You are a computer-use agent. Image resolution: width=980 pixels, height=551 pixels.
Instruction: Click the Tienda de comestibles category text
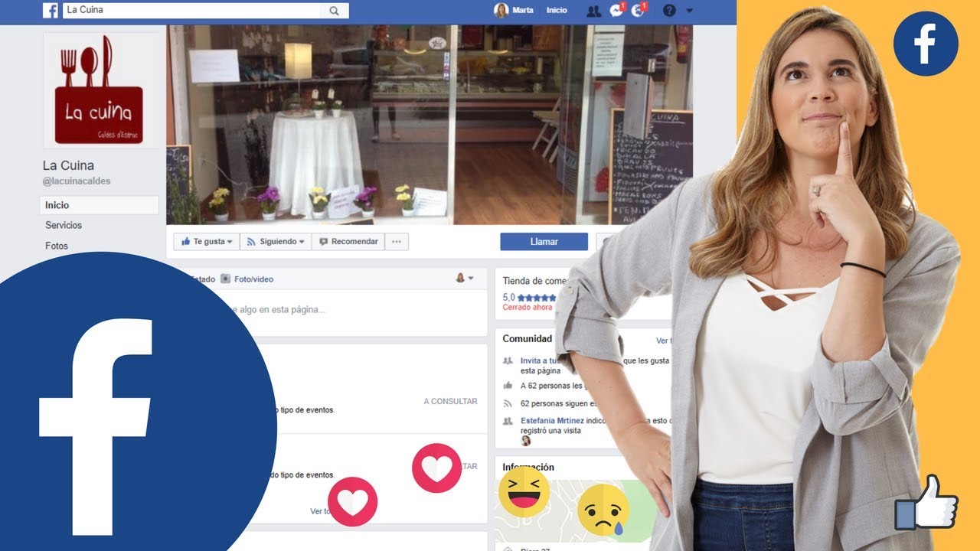tap(535, 281)
